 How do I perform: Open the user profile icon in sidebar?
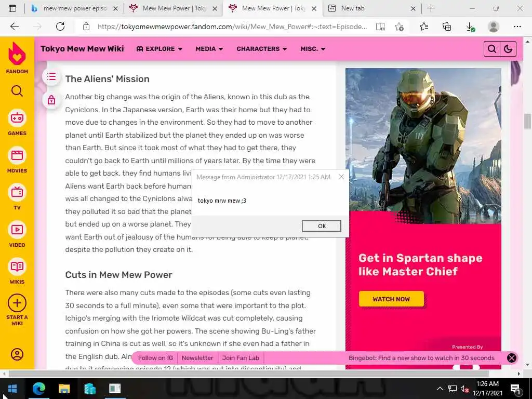coord(17,354)
